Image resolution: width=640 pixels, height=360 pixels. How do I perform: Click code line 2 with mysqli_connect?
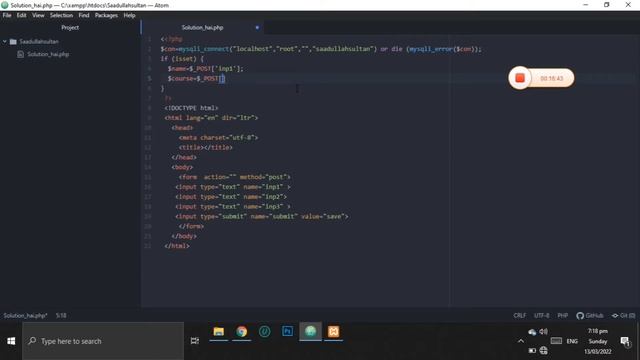coord(321,49)
